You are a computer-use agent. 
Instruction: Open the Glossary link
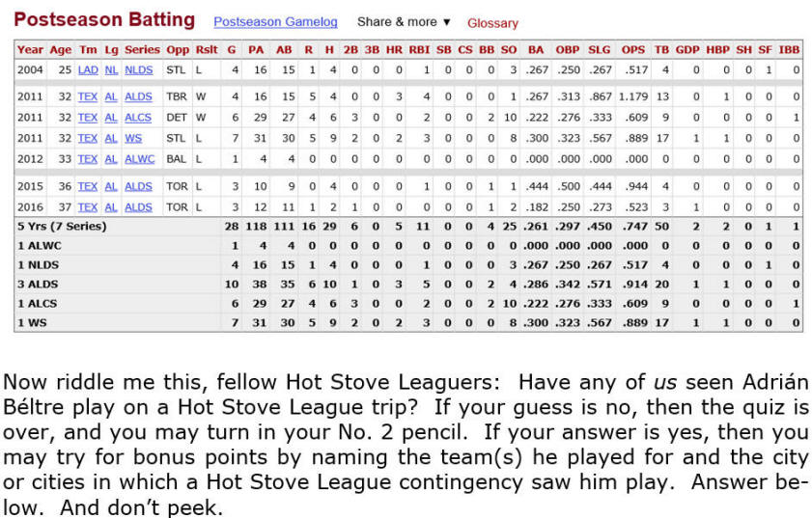tap(492, 23)
